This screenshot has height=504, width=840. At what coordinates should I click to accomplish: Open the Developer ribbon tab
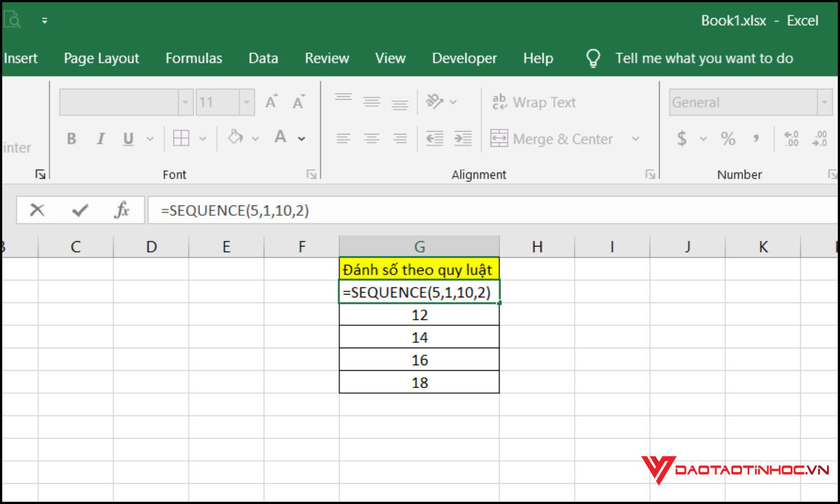pos(464,58)
